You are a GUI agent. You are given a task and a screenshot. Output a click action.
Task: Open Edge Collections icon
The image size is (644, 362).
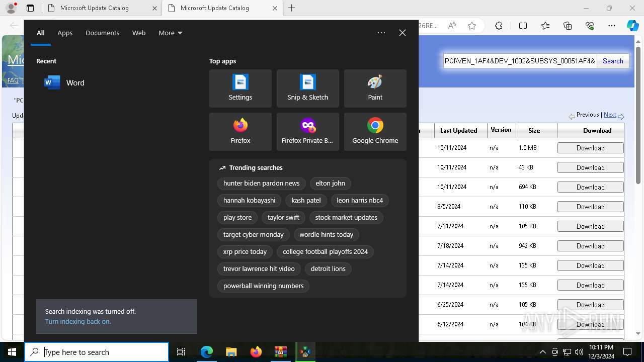click(x=568, y=26)
